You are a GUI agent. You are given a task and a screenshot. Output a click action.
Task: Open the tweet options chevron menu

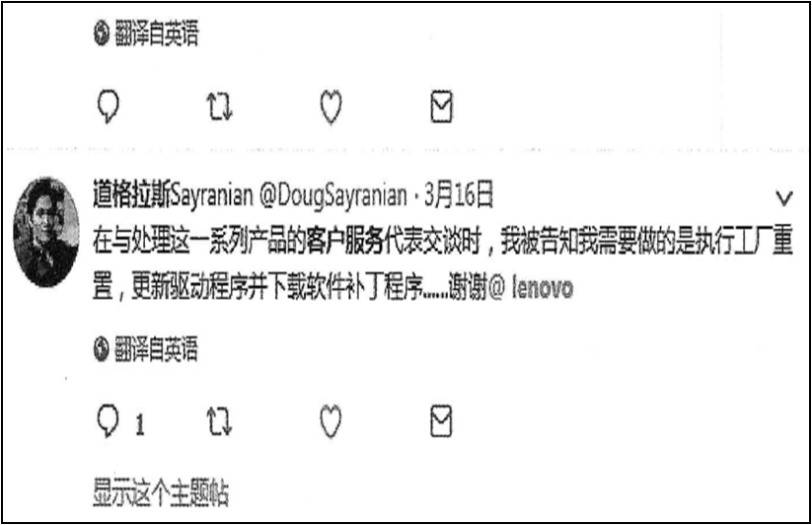[x=784, y=197]
